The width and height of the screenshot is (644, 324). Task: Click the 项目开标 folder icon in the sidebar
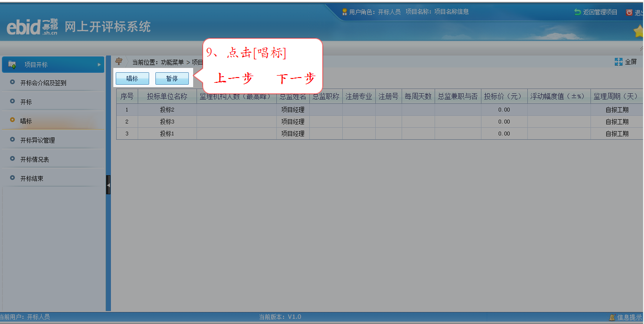(x=12, y=65)
